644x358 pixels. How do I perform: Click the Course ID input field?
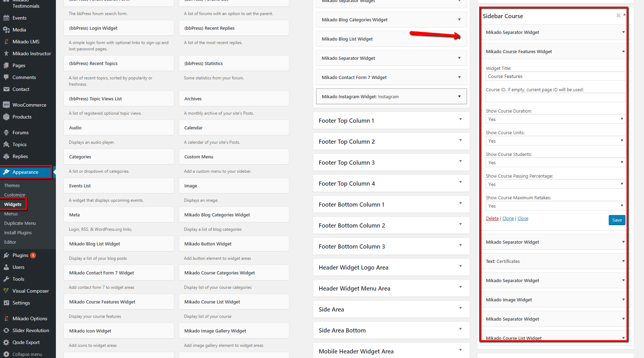pyautogui.click(x=555, y=98)
